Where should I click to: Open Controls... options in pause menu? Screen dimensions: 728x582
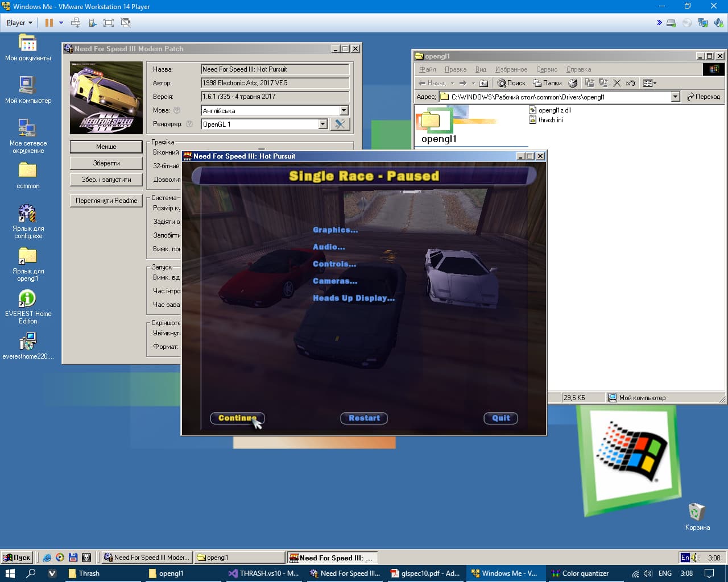click(x=334, y=264)
